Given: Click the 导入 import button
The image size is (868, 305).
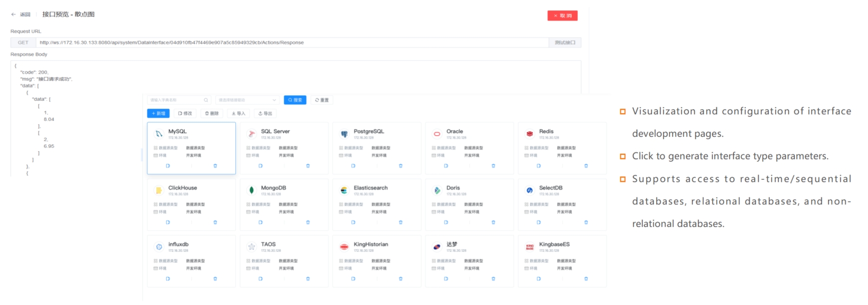Looking at the screenshot, I should coord(238,114).
